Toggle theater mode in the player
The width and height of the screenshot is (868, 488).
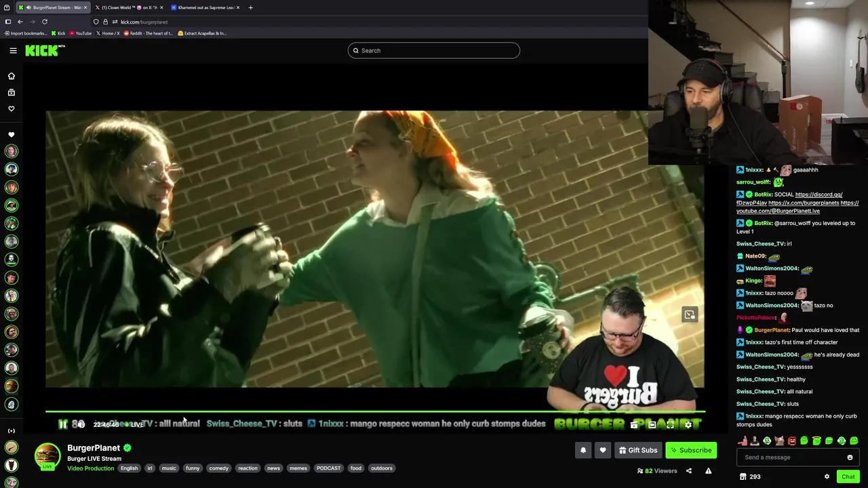click(x=652, y=425)
